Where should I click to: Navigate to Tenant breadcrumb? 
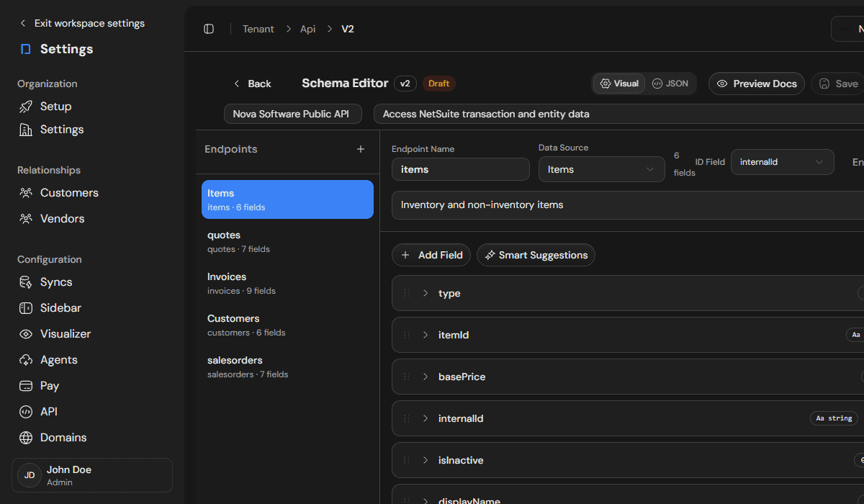258,29
